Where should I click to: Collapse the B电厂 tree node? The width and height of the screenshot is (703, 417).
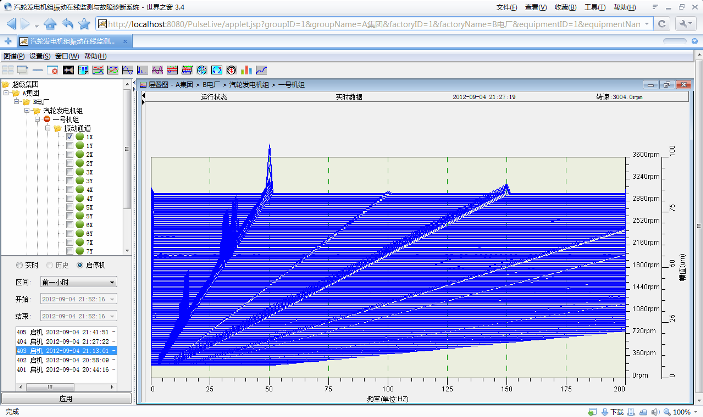pyautogui.click(x=17, y=102)
